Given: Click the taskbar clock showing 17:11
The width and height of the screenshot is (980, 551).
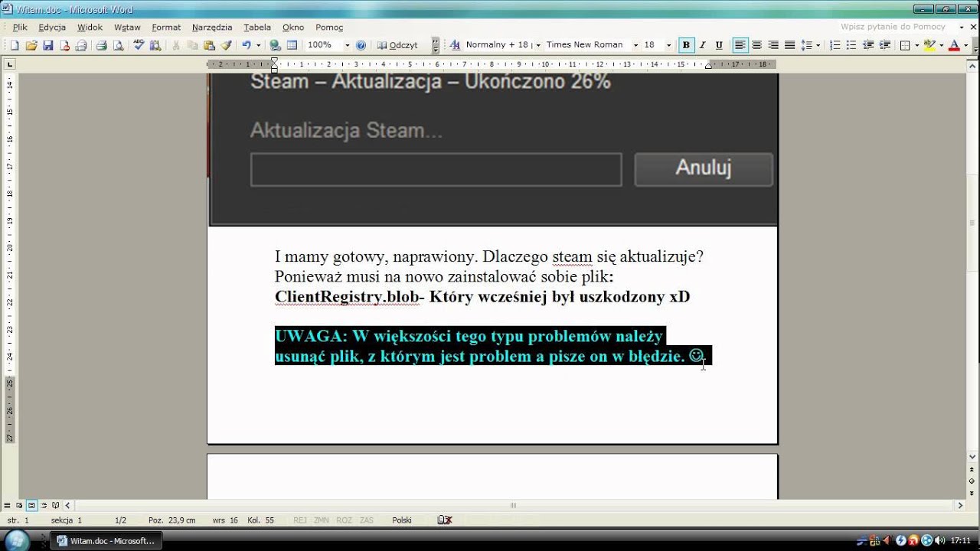Looking at the screenshot, I should tap(960, 540).
